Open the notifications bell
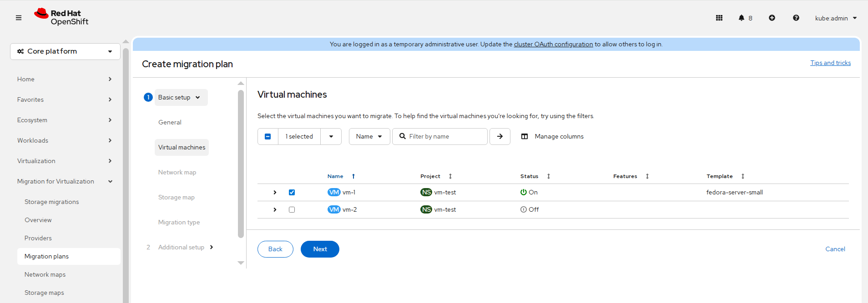 (x=742, y=18)
